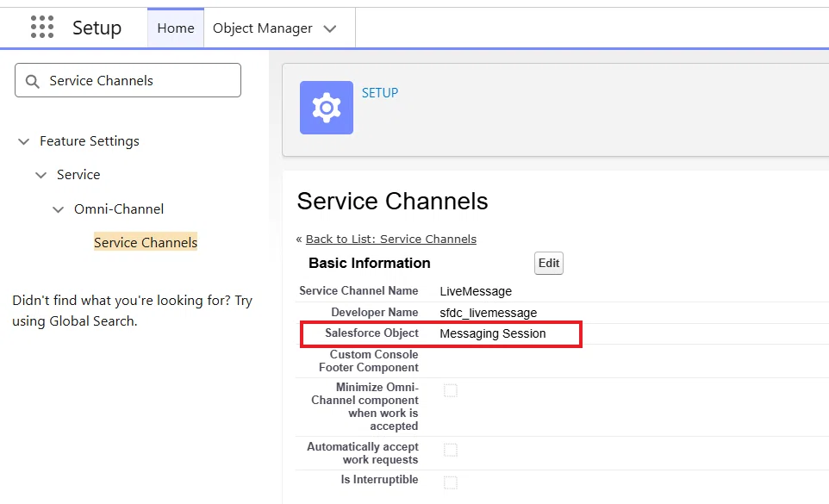This screenshot has width=829, height=504.
Task: Collapse the Feature Settings chevron
Action: [23, 141]
